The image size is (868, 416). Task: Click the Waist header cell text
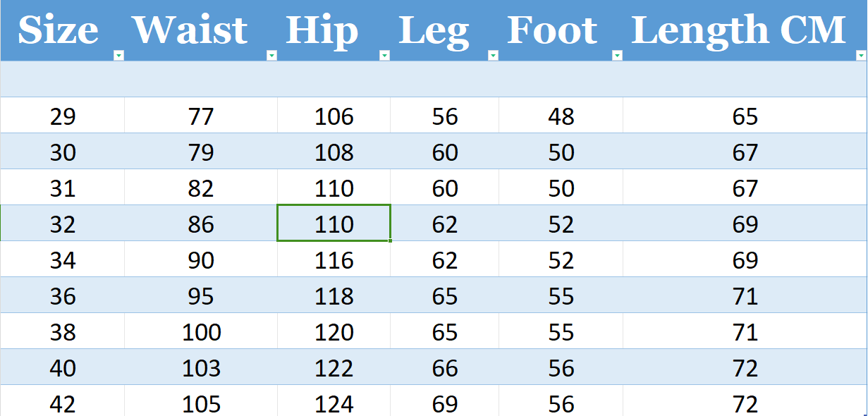[x=190, y=30]
